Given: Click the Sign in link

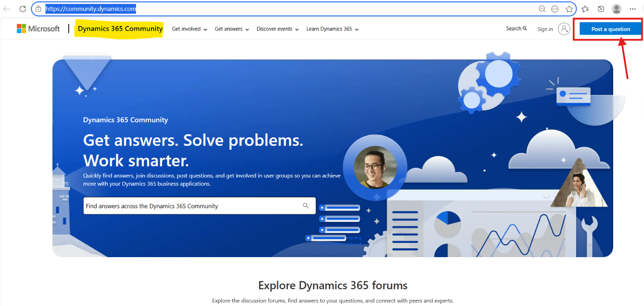Looking at the screenshot, I should pos(545,29).
